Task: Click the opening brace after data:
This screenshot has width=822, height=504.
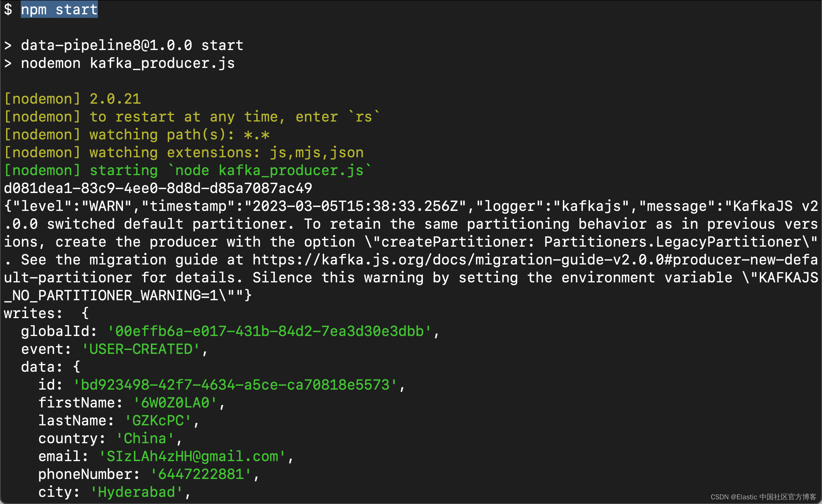Action: tap(76, 367)
